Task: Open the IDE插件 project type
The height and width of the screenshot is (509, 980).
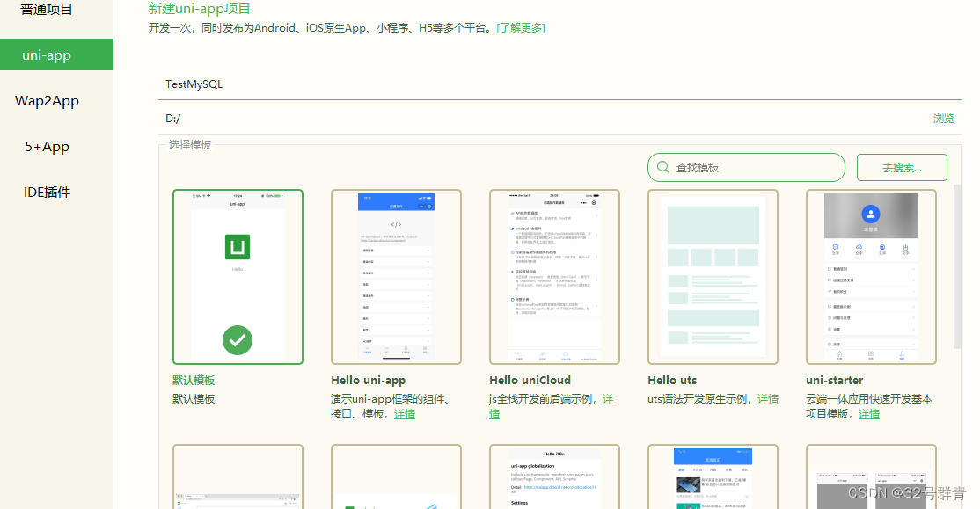Action: pyautogui.click(x=47, y=192)
